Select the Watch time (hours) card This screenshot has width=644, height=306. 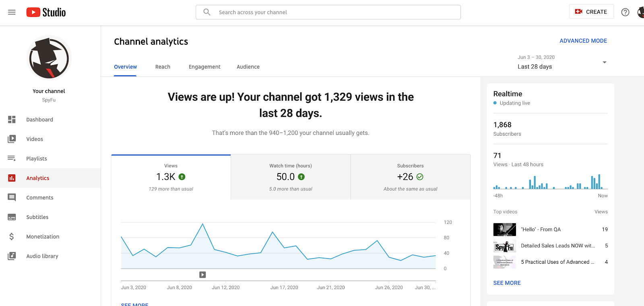[x=291, y=177]
